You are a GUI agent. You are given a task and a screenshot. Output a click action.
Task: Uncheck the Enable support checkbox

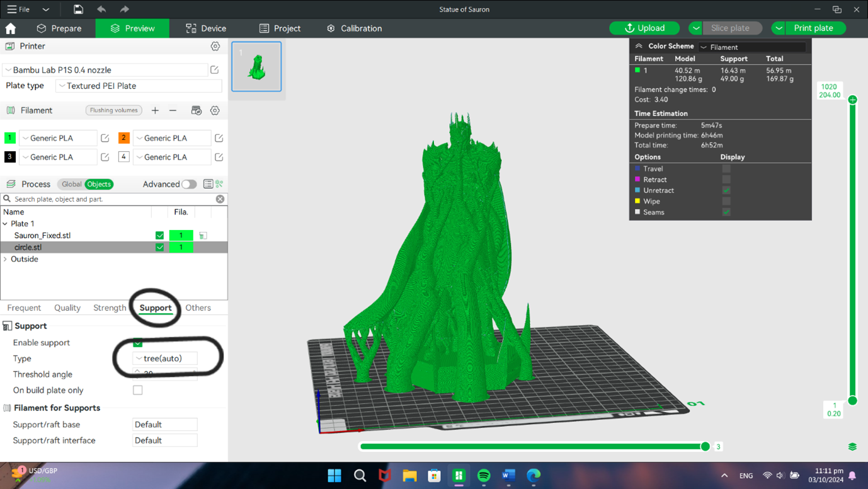pyautogui.click(x=138, y=343)
